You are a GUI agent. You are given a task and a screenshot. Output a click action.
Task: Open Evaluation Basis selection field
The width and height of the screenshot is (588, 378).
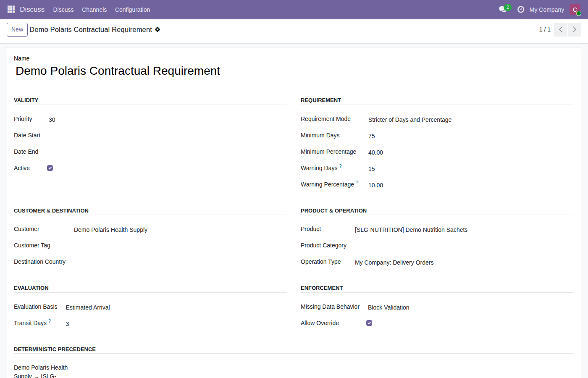176,307
